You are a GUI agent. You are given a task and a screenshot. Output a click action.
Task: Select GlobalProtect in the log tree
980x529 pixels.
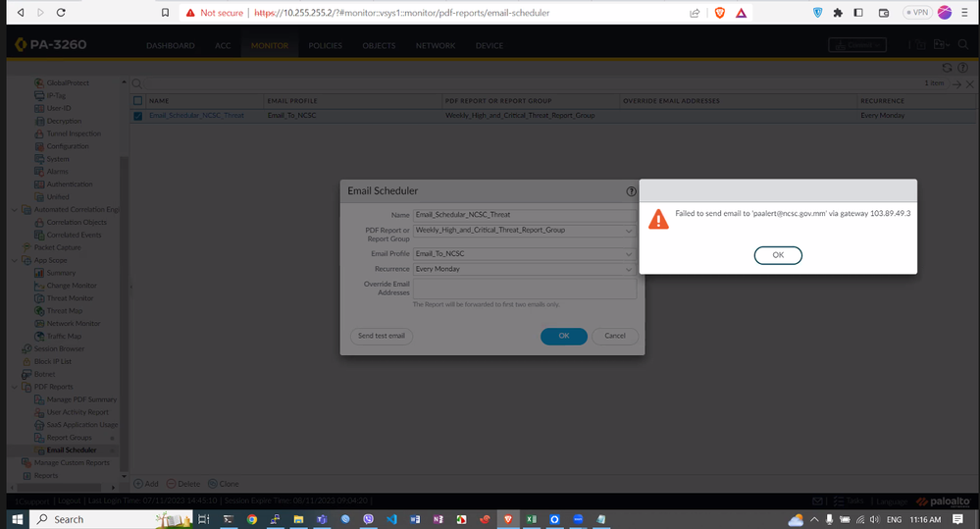(68, 83)
